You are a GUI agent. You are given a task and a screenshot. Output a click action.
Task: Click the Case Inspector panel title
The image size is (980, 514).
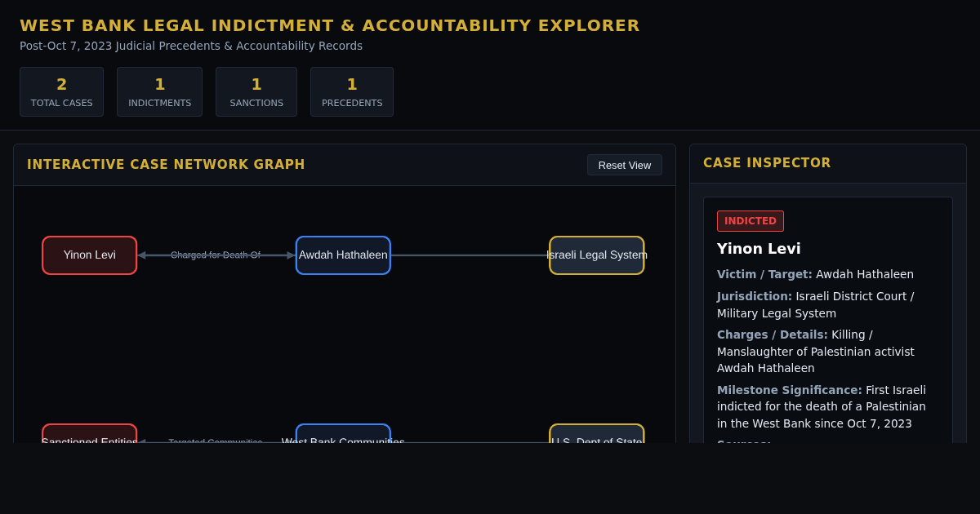click(767, 163)
